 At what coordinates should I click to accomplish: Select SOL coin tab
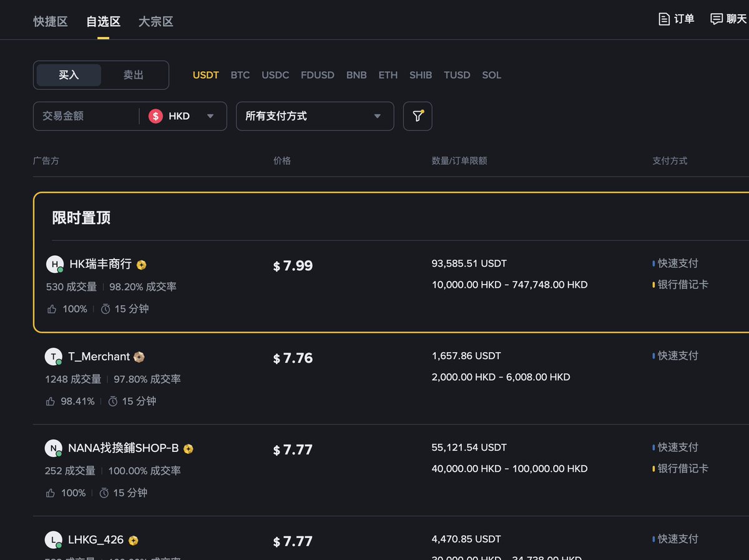point(491,75)
